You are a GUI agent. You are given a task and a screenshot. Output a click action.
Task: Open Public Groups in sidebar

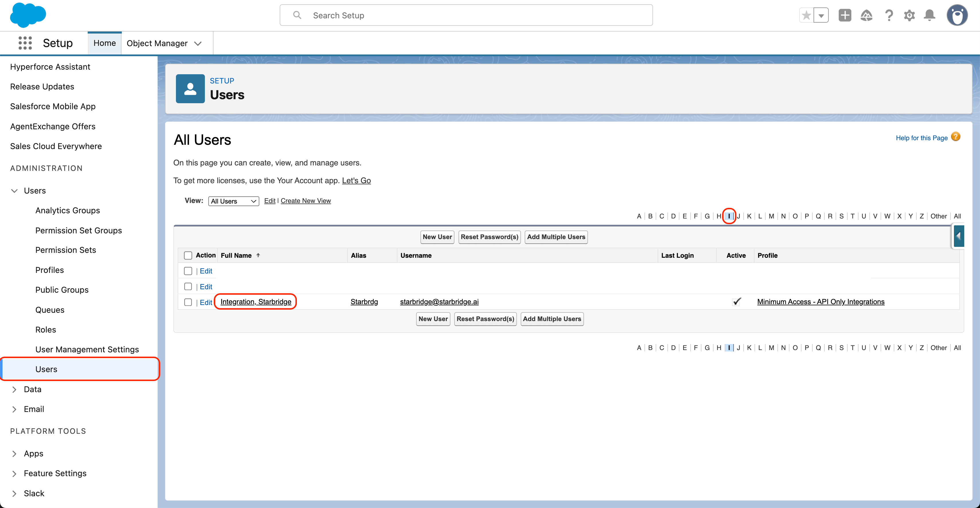point(62,290)
